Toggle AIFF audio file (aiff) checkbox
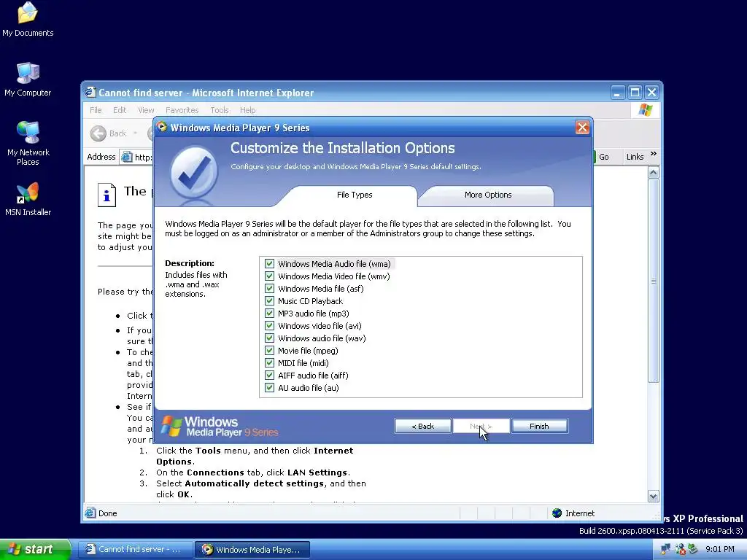747x560 pixels. pyautogui.click(x=270, y=376)
